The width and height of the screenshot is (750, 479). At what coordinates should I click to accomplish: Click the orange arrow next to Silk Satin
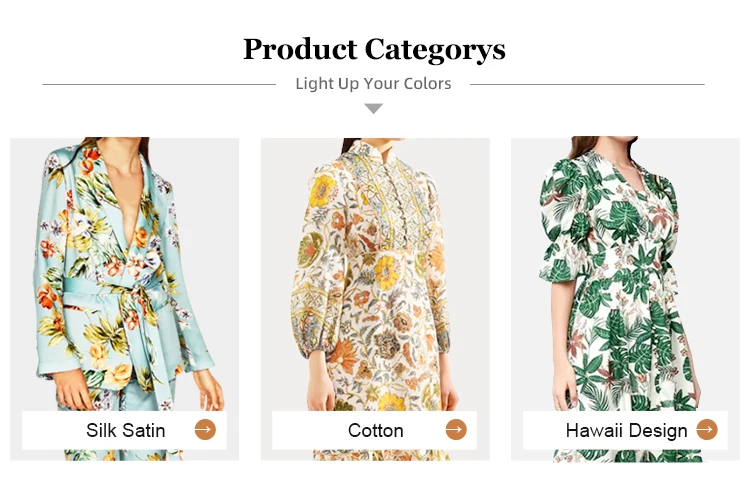click(x=205, y=430)
